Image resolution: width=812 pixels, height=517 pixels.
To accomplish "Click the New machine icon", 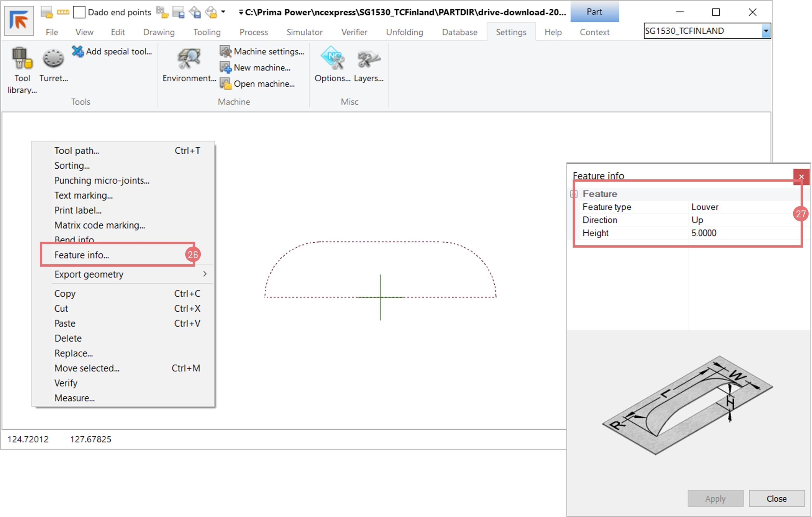I will [x=225, y=68].
